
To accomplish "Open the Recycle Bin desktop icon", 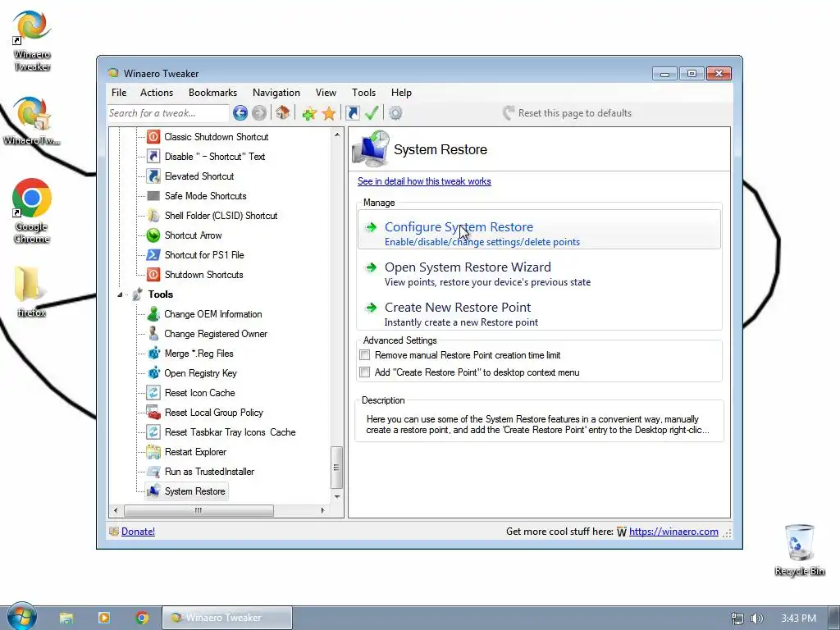I will pyautogui.click(x=799, y=543).
